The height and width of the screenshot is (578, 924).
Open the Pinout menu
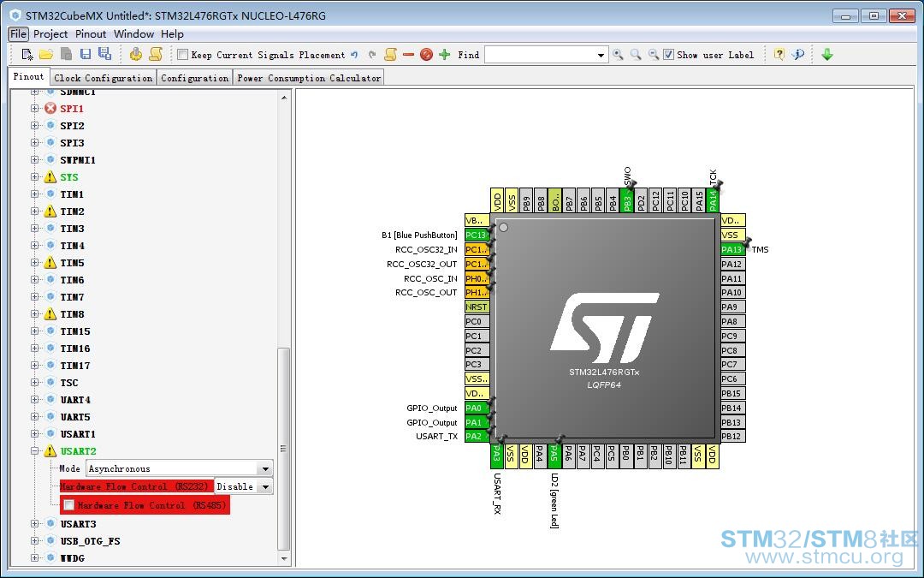pyautogui.click(x=91, y=34)
